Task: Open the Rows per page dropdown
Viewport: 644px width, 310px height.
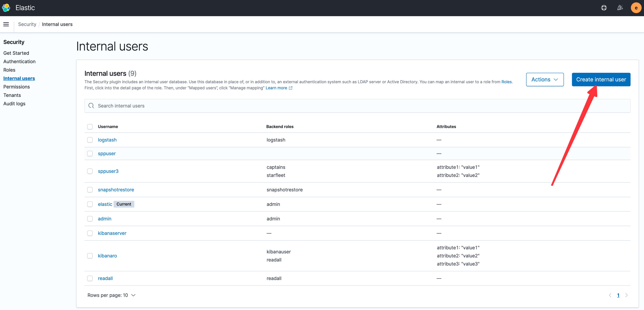Action: point(111,295)
